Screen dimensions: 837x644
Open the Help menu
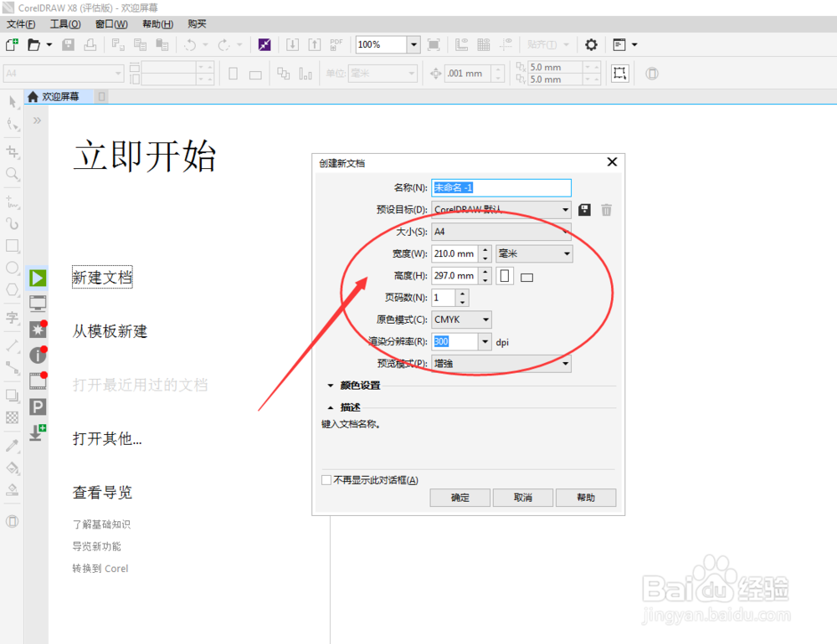(157, 24)
